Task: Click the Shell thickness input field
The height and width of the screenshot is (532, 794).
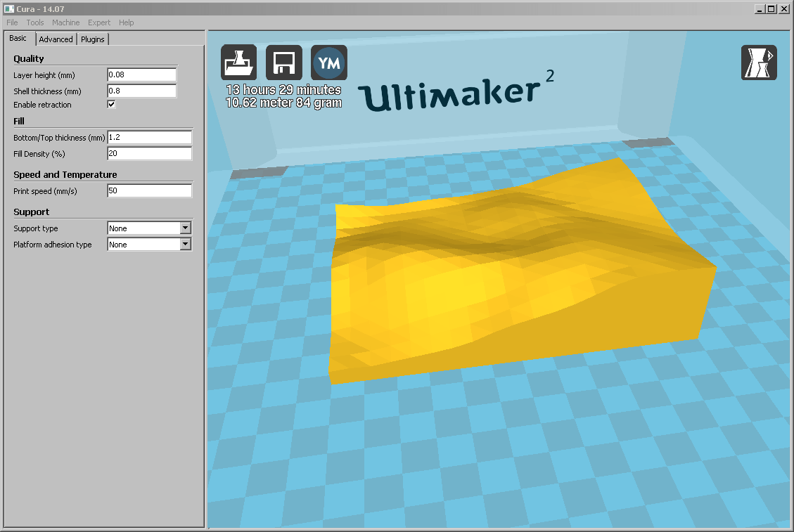Action: tap(142, 91)
